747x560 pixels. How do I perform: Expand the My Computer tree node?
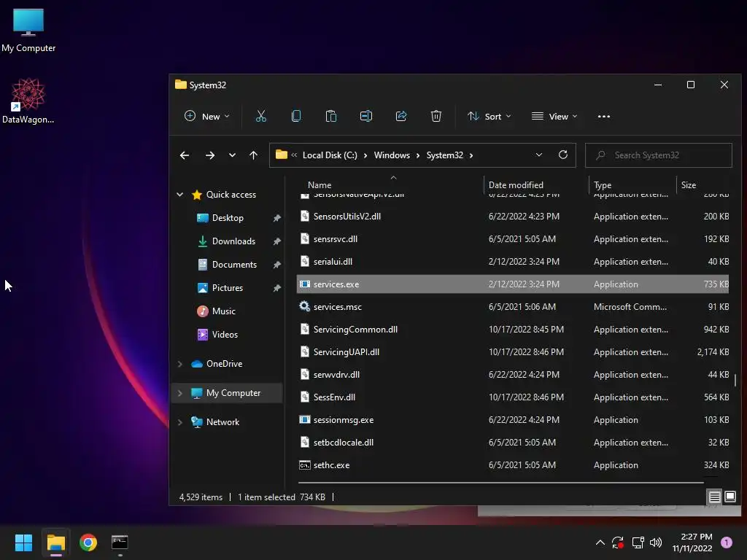pyautogui.click(x=180, y=393)
